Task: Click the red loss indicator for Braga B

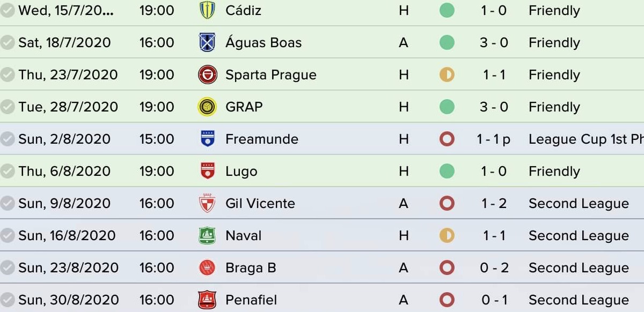Action: (x=447, y=268)
